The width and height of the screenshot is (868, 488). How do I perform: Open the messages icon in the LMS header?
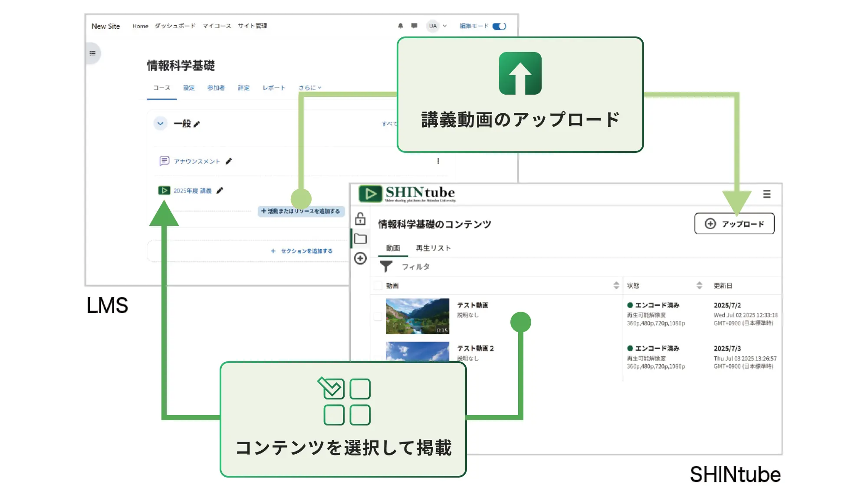tap(414, 26)
